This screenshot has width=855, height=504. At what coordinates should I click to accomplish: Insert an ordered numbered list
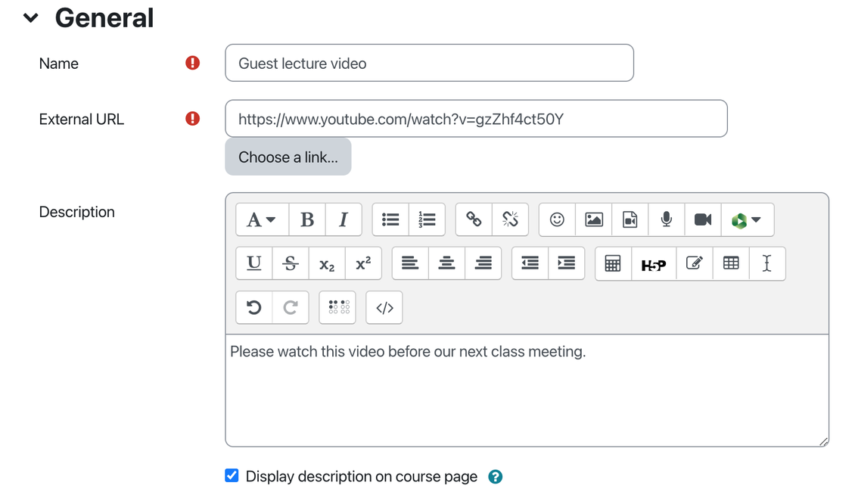coord(427,219)
